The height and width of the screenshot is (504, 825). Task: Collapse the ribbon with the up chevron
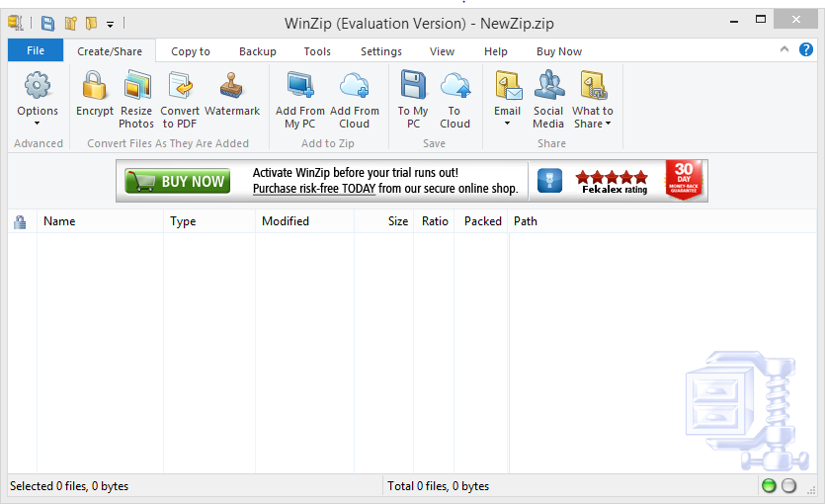(784, 49)
